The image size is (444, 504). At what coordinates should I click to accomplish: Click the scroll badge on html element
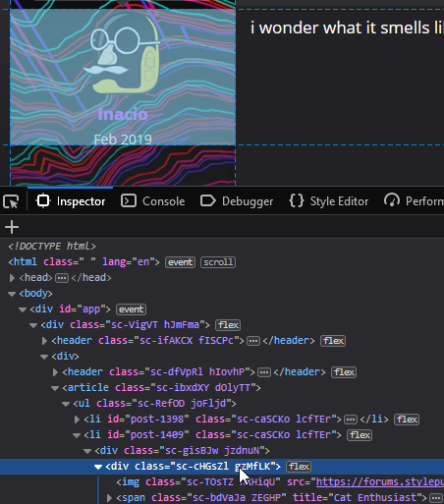[x=218, y=262]
